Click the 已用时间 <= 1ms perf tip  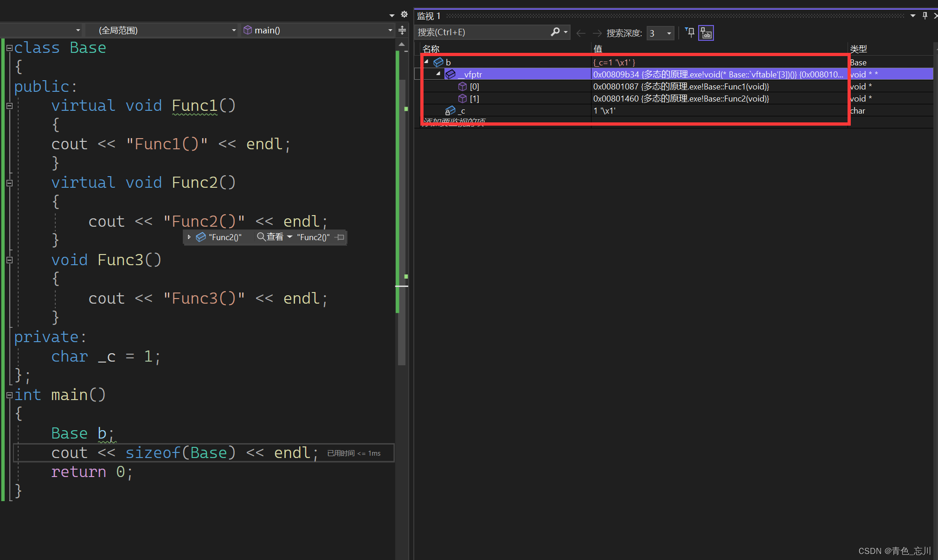pos(354,453)
